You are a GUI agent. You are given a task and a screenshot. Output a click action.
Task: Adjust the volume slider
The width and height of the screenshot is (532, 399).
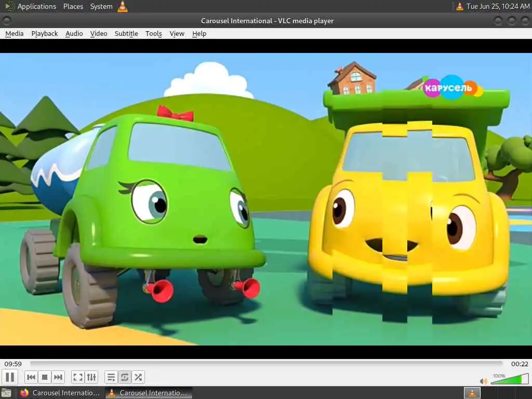[510, 379]
